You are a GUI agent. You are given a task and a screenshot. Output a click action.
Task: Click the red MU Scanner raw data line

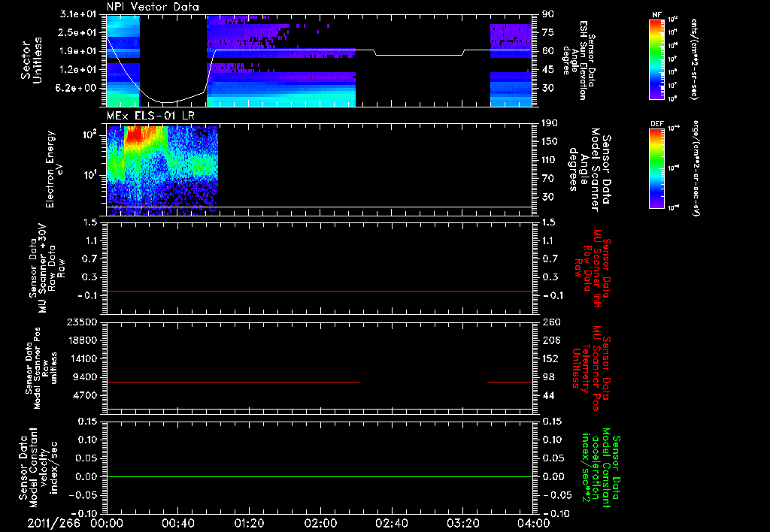(x=319, y=291)
